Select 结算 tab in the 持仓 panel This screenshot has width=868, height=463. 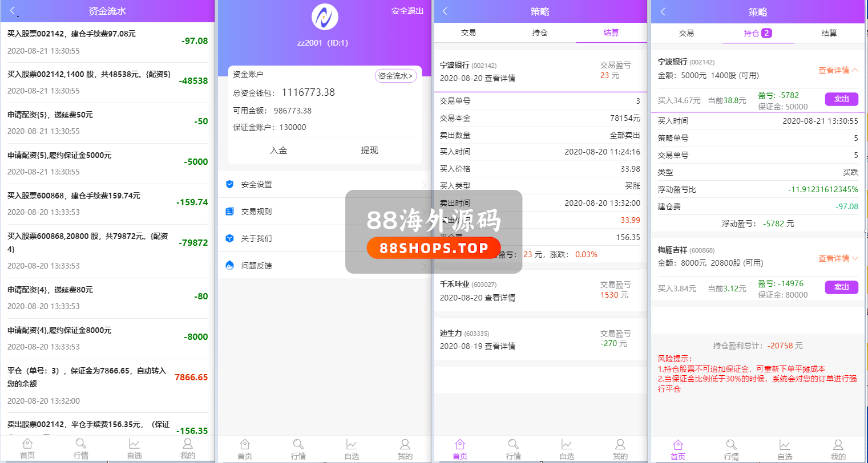click(829, 33)
